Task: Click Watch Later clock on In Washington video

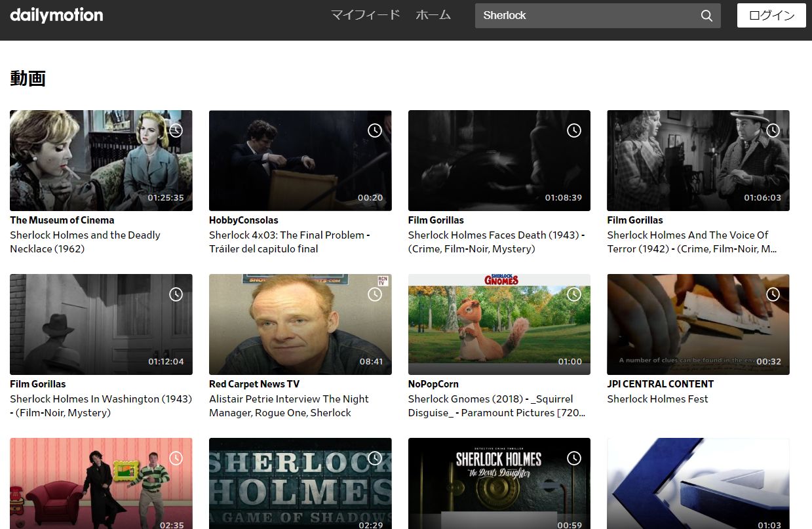Action: click(x=176, y=294)
